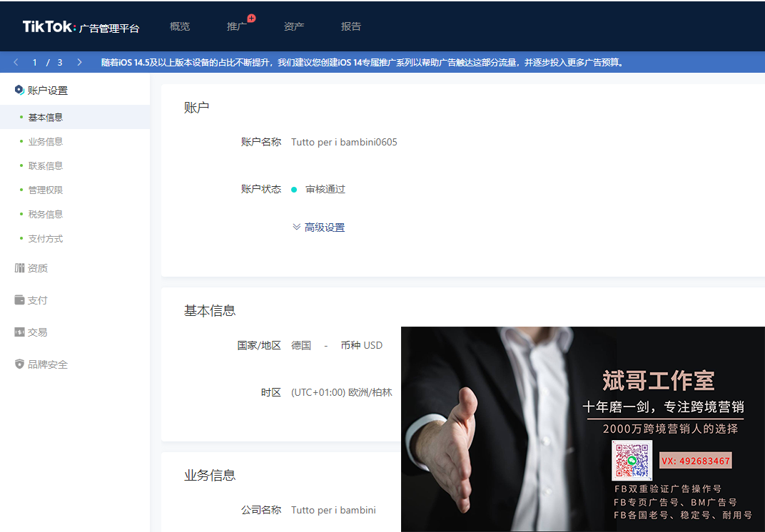Click the 支付 wallet icon
765x532 pixels.
point(19,300)
